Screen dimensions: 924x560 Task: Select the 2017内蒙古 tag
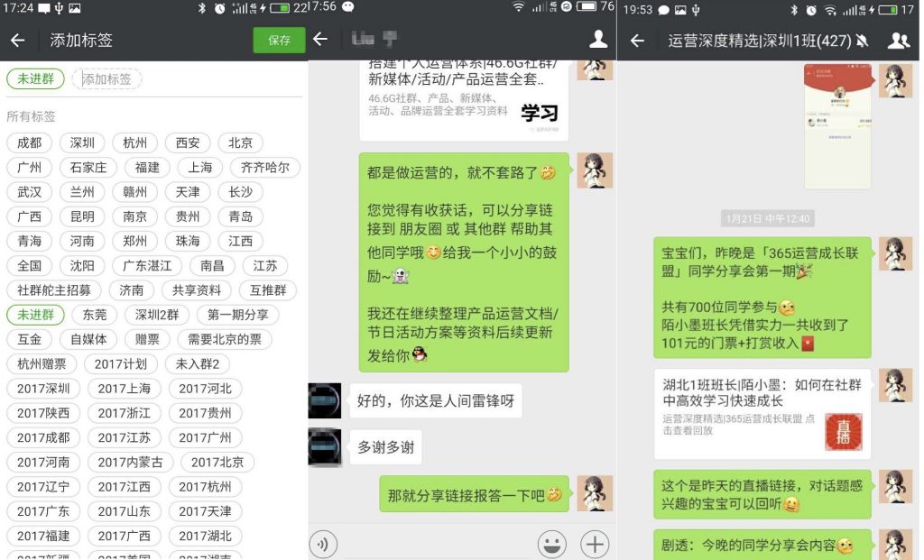[x=130, y=463]
